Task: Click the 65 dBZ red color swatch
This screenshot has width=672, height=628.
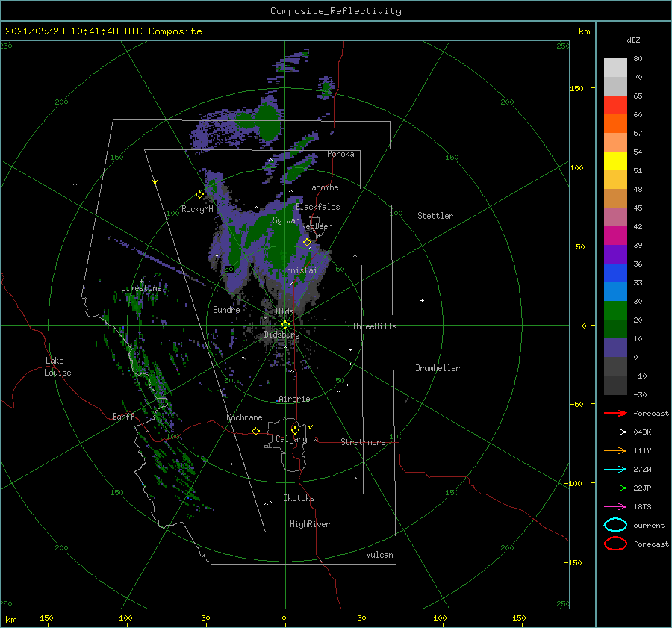Action: 615,105
